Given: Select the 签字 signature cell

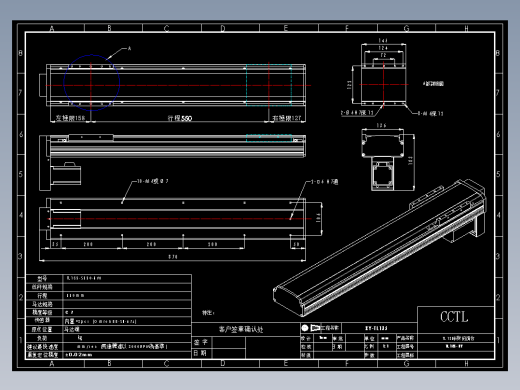Looking at the screenshot, I should [x=201, y=342].
